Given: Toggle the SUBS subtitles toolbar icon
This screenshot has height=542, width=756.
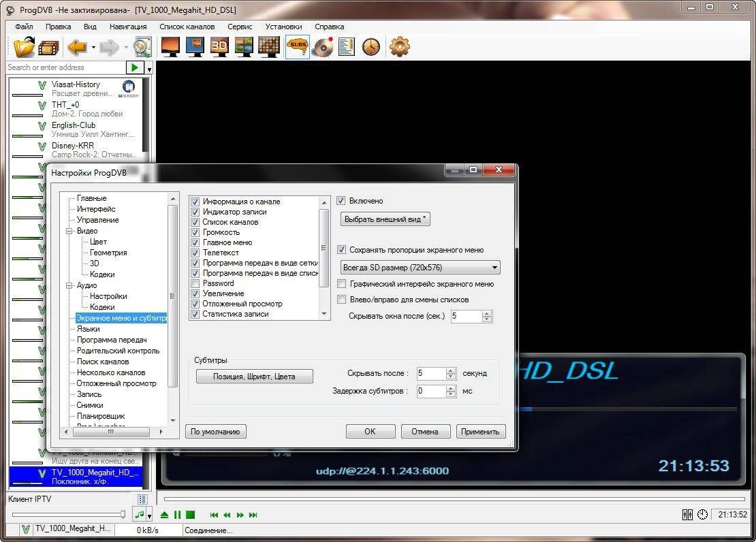Looking at the screenshot, I should click(x=298, y=47).
